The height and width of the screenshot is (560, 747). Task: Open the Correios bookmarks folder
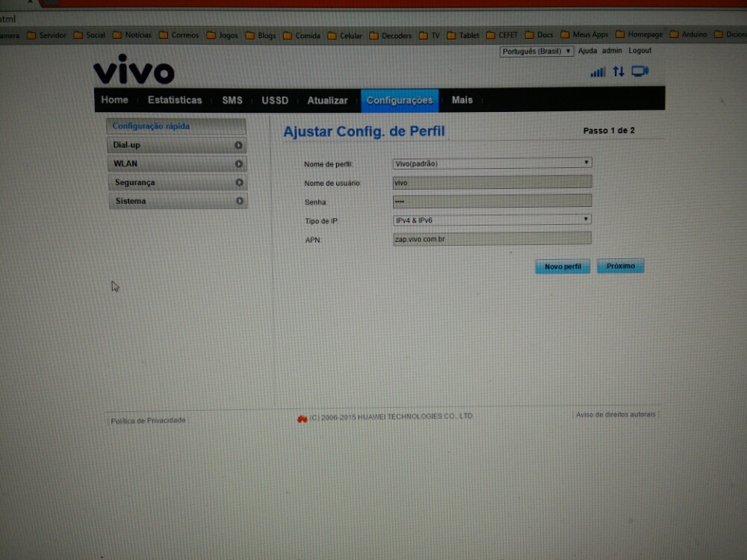179,35
